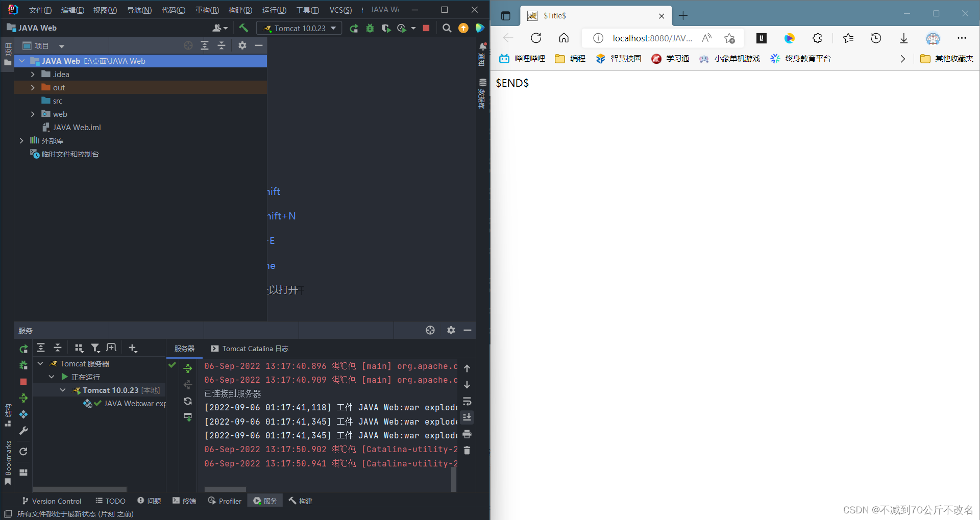Click the Build Project hammer icon

pyautogui.click(x=243, y=28)
